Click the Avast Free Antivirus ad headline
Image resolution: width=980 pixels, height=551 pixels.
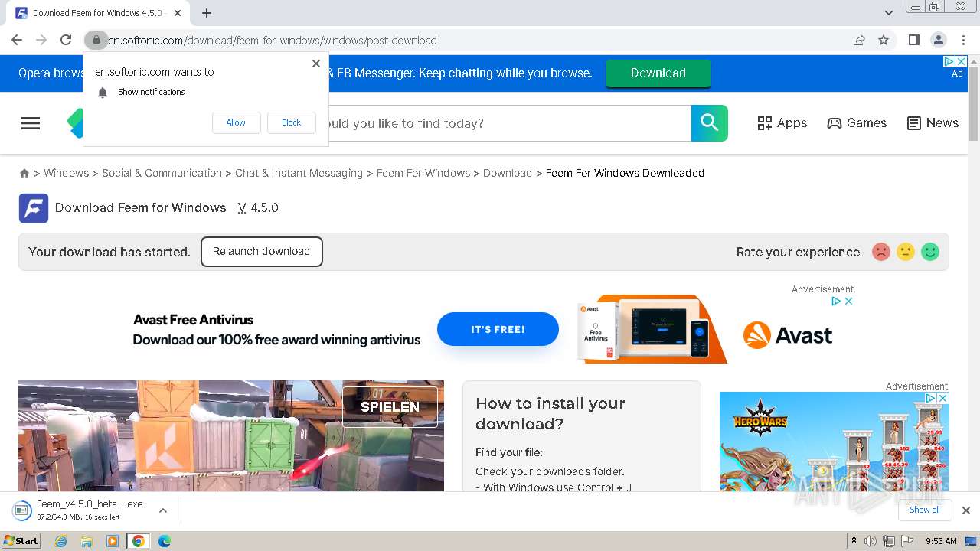coord(193,320)
